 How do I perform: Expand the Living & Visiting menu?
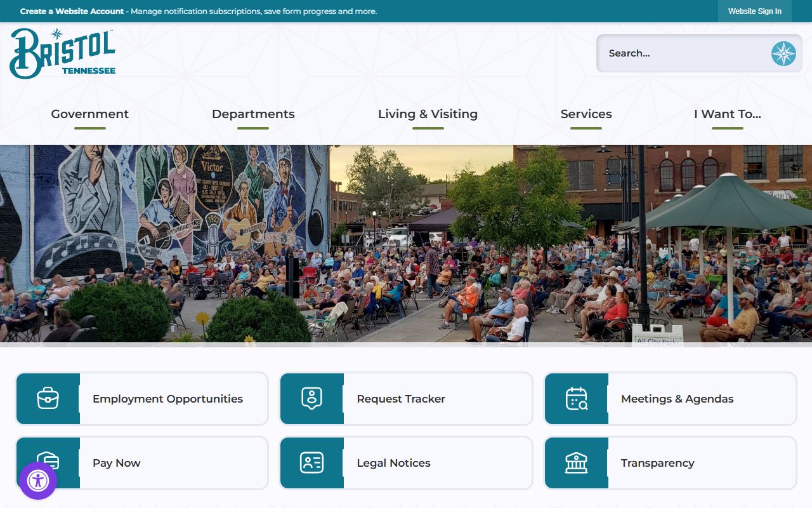[x=428, y=114]
